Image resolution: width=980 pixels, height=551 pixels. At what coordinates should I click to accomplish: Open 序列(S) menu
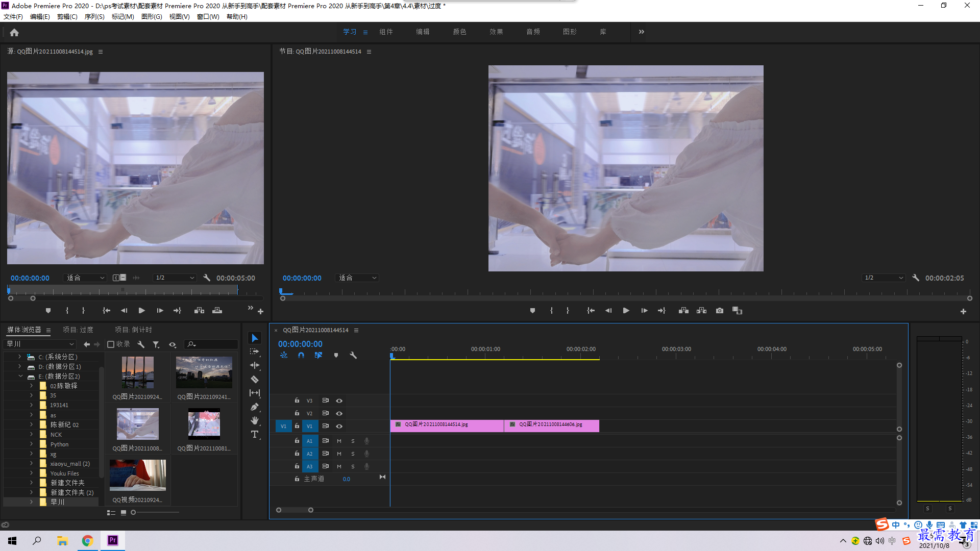94,17
